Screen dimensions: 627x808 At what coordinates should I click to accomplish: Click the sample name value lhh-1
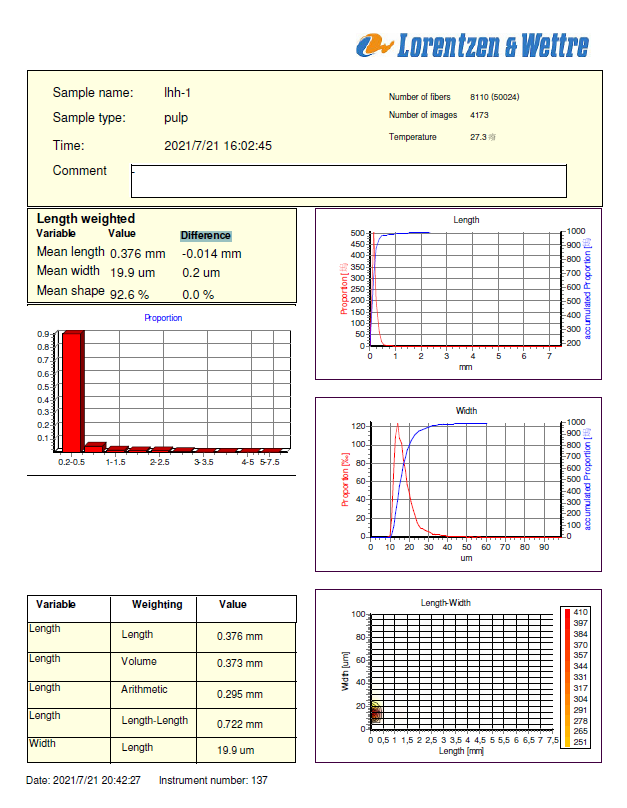(x=177, y=93)
